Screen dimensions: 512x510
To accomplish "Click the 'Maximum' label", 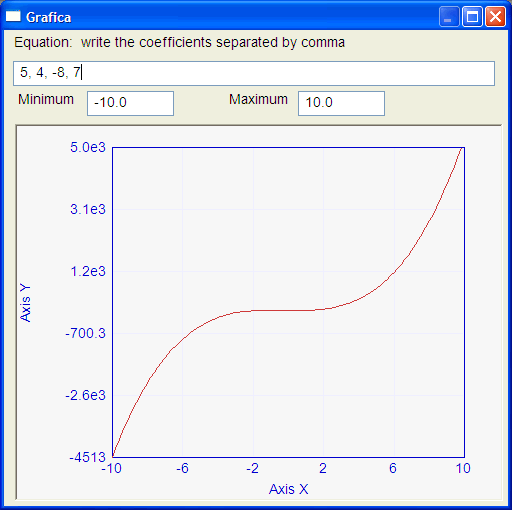I will point(258,99).
